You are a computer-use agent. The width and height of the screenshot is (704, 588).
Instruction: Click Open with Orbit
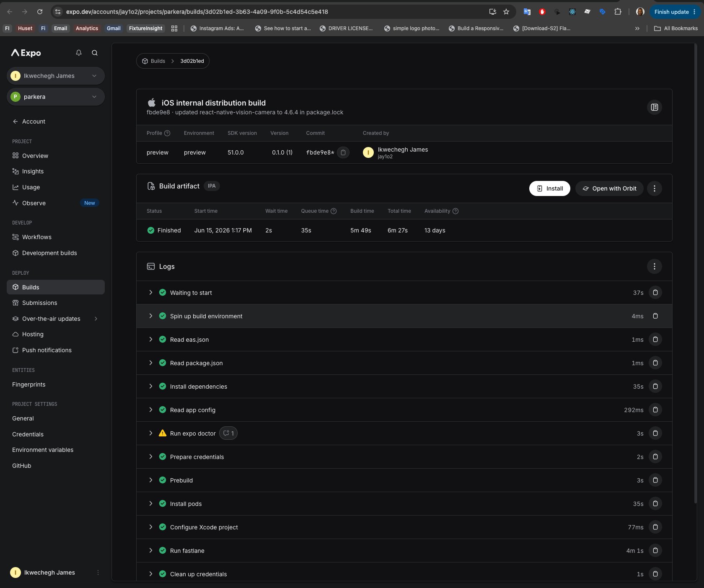[609, 188]
